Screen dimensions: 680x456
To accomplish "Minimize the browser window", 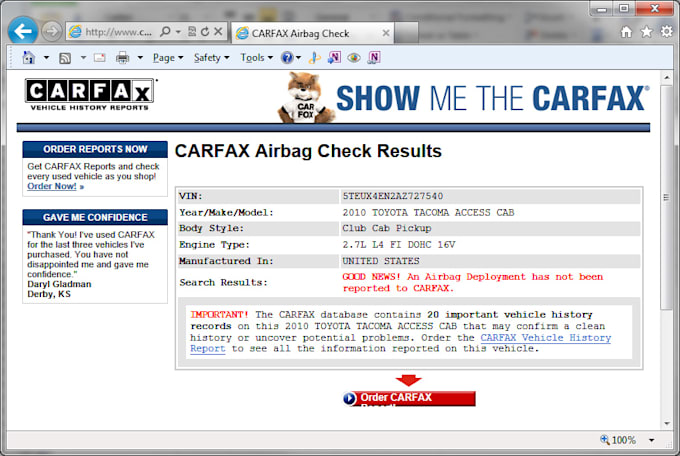I will [x=602, y=9].
